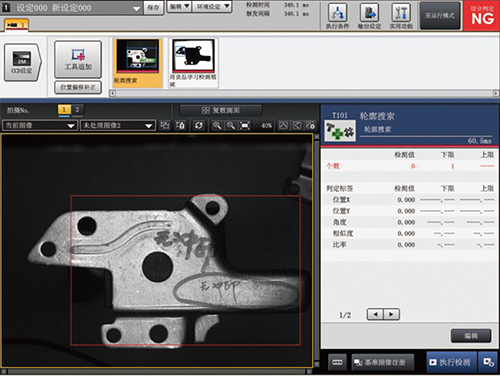Open the 输出设定 output settings icon
The image size is (500, 378).
point(369,16)
